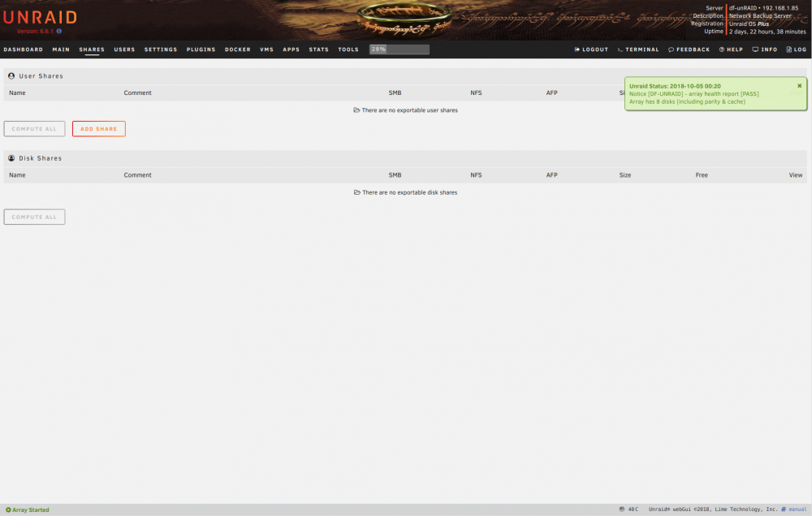
Task: Click Network Backup Server description text
Action: click(760, 16)
